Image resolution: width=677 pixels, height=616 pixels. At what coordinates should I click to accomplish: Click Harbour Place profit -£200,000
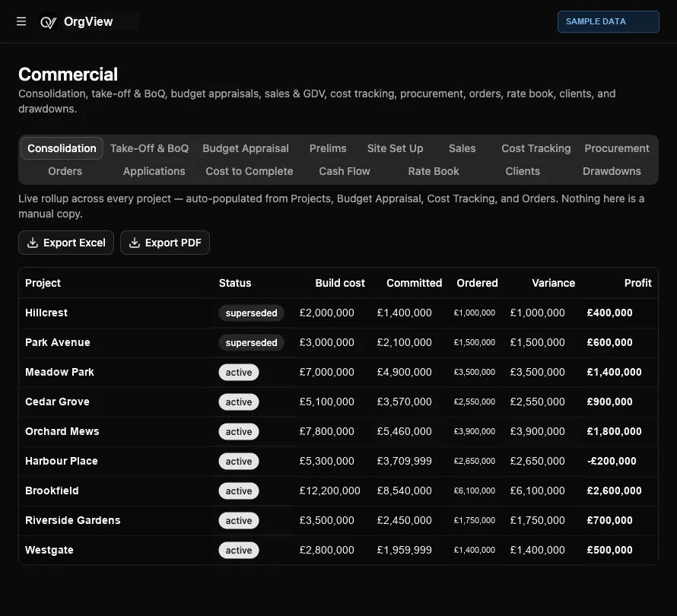pos(612,461)
